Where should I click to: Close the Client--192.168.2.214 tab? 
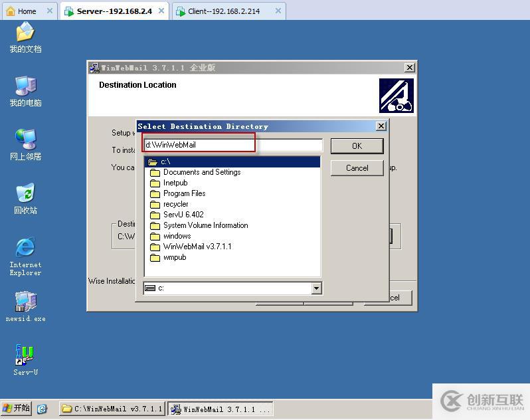[278, 11]
